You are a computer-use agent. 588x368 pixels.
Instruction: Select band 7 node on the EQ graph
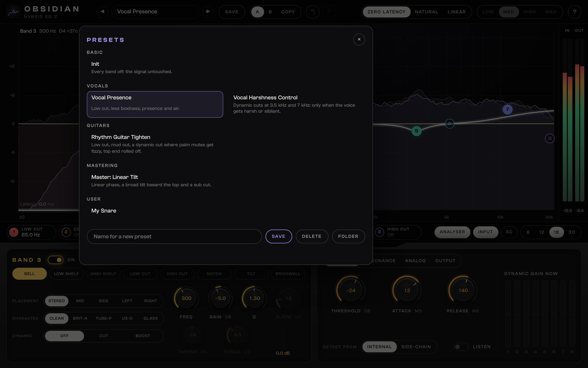[x=508, y=109]
